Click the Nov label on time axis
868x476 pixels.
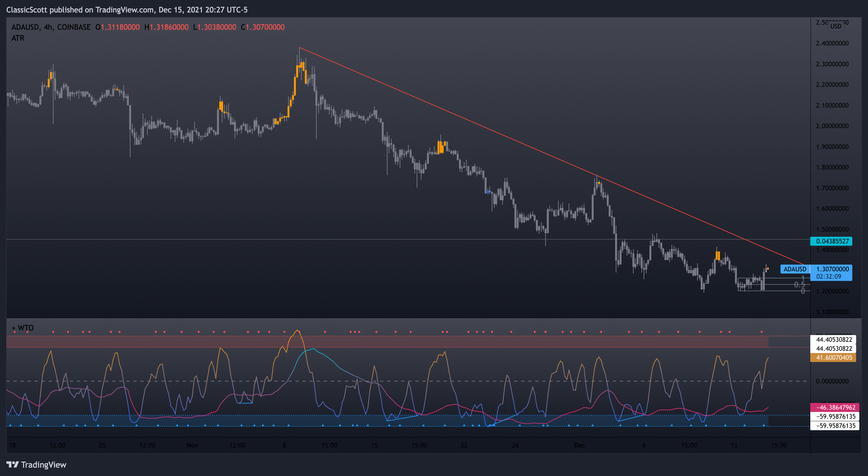click(x=192, y=445)
